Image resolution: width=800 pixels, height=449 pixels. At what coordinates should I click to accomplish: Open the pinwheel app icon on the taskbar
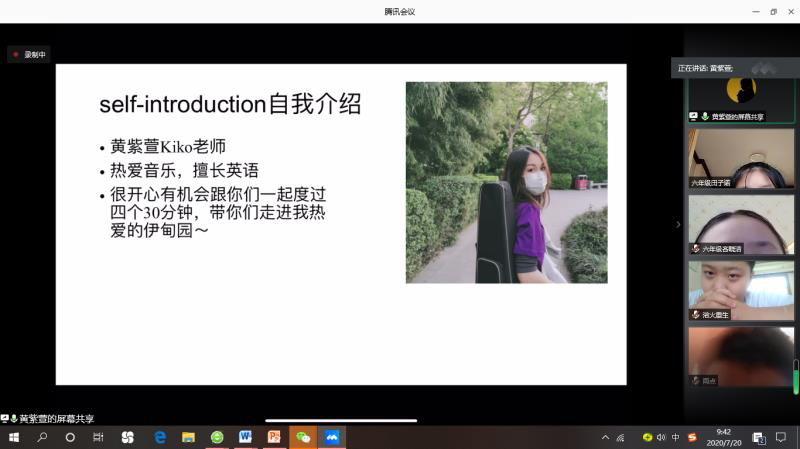pyautogui.click(x=128, y=437)
